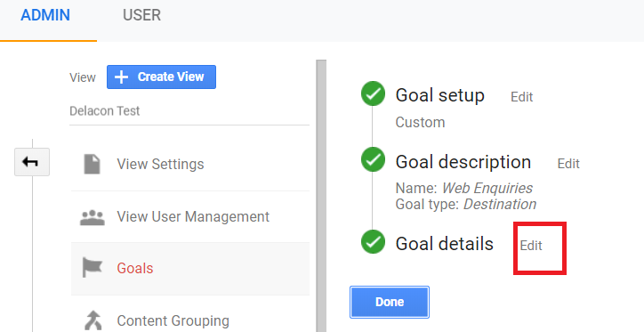The height and width of the screenshot is (332, 644).
Task: Click Edit next to Goal details
Action: point(531,246)
